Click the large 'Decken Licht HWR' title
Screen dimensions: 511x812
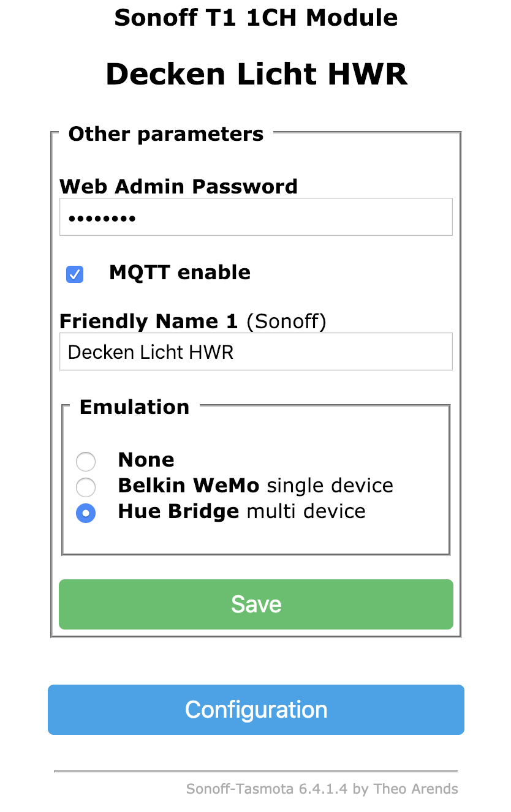[255, 75]
